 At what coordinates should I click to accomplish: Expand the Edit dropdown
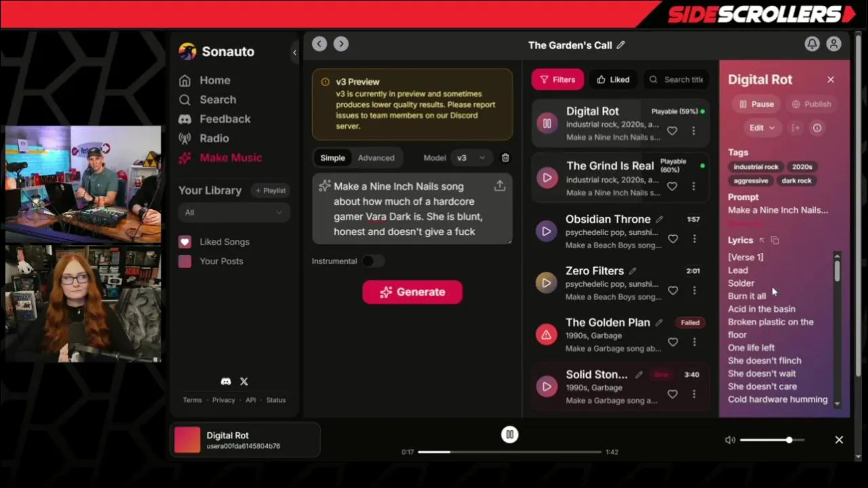coord(762,128)
